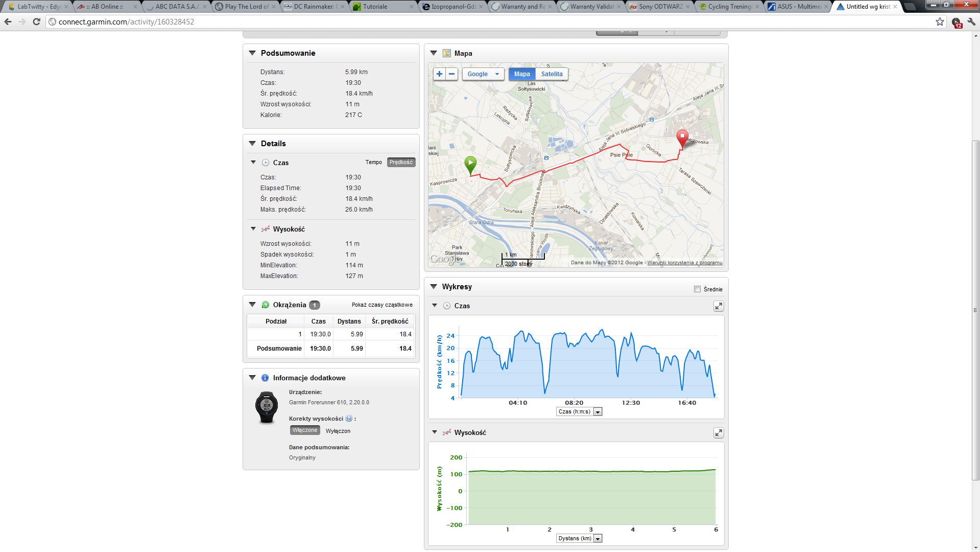Open the Czas (h:m:s) axis dropdown

coord(579,412)
